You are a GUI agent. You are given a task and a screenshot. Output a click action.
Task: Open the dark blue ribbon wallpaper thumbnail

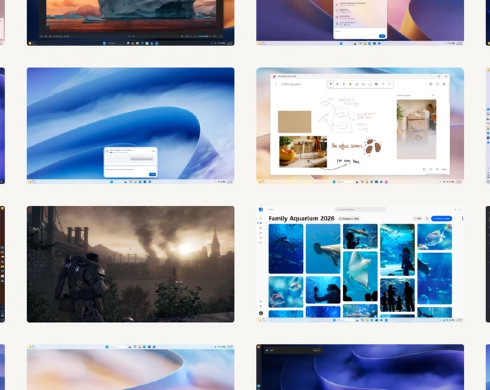coord(360,367)
